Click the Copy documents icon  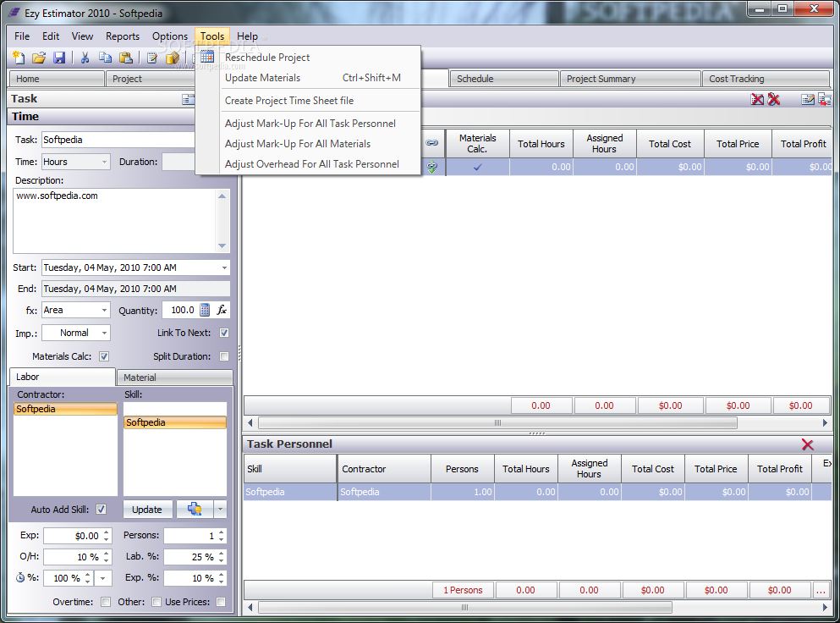(x=105, y=58)
